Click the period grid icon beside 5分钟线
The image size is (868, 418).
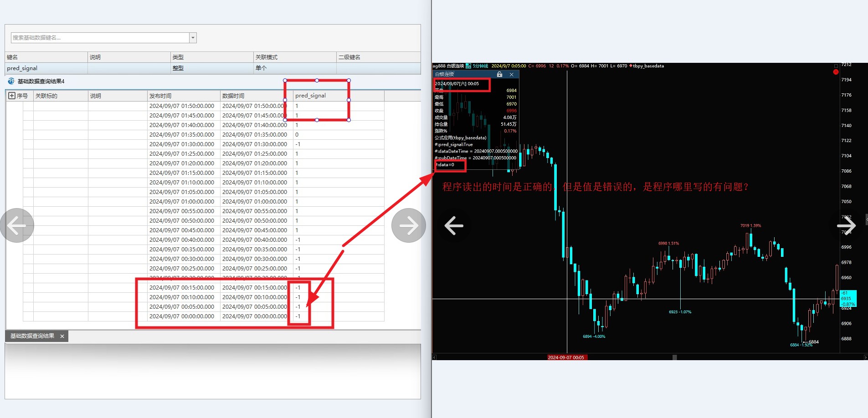pyautogui.click(x=468, y=66)
